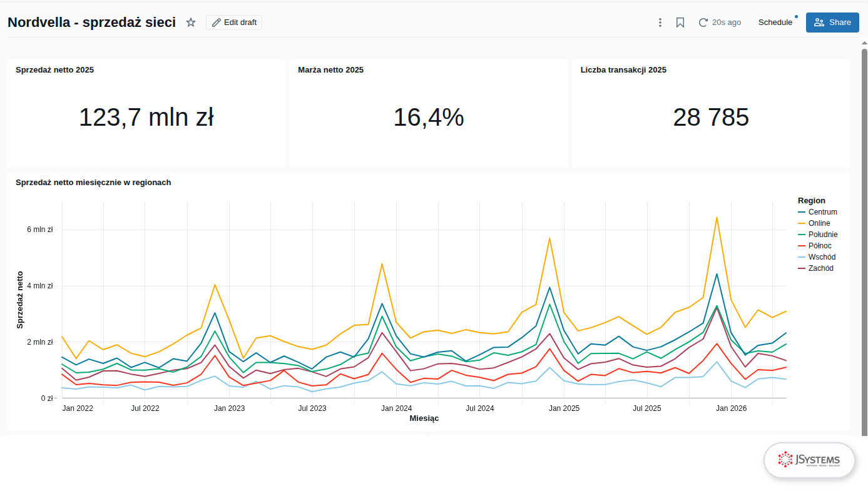Click the Jan 2025 x-axis label

564,408
